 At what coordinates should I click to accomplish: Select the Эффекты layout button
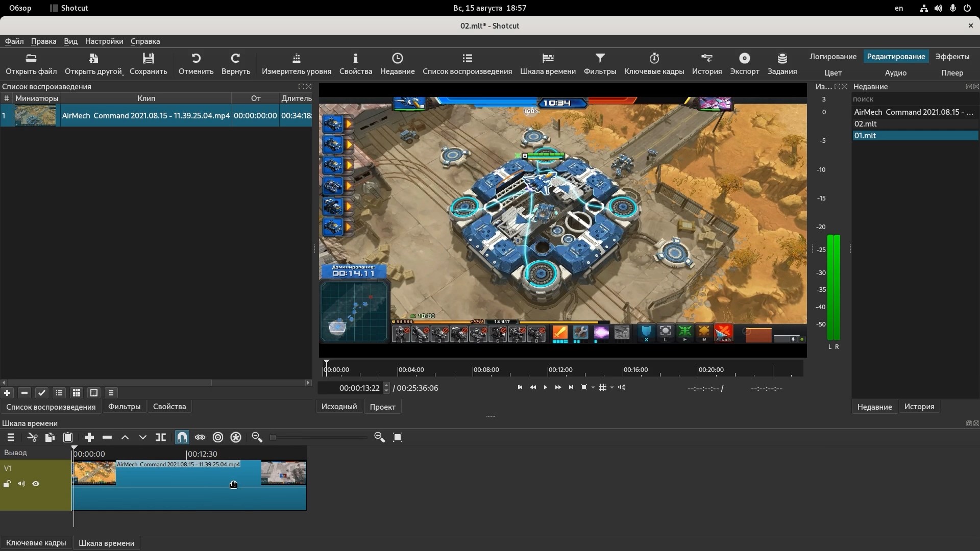[952, 57]
